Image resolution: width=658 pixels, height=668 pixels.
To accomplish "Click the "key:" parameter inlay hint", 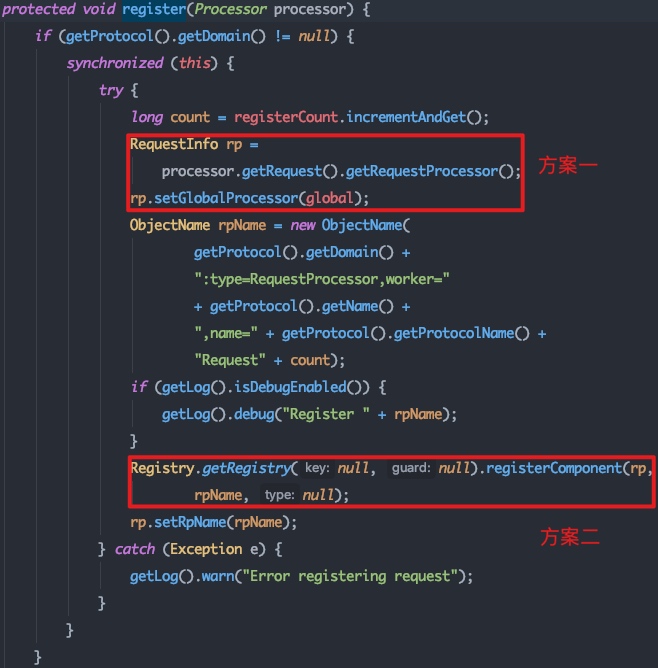I will [317, 468].
